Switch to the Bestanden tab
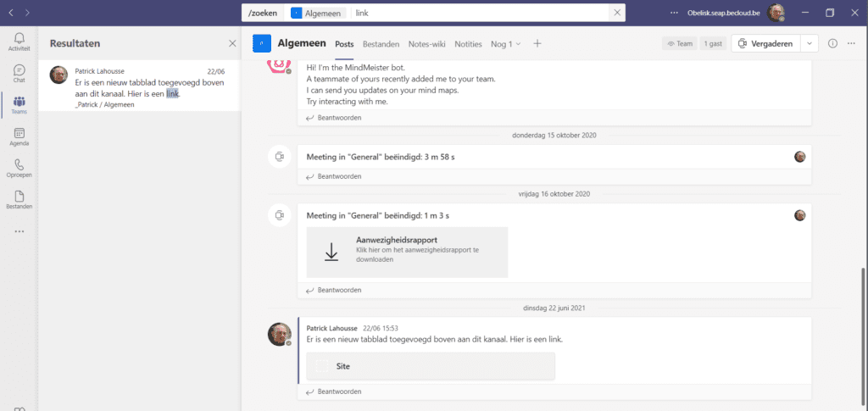868x411 pixels. pyautogui.click(x=381, y=44)
